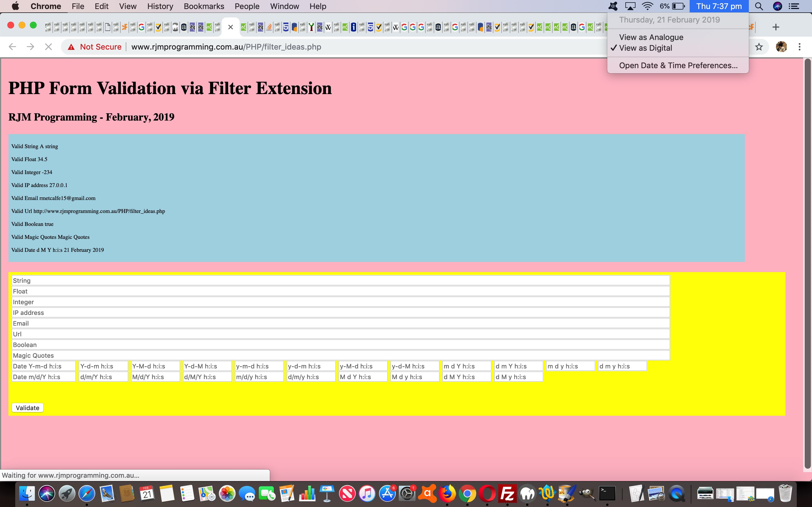The width and height of the screenshot is (812, 507).
Task: Click the Wi-Fi status icon
Action: point(647,6)
